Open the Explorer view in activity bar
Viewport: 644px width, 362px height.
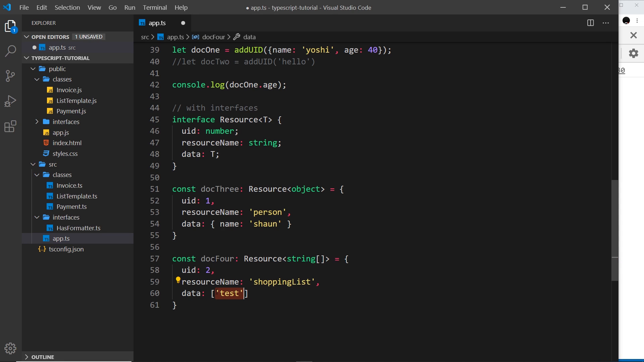click(11, 26)
